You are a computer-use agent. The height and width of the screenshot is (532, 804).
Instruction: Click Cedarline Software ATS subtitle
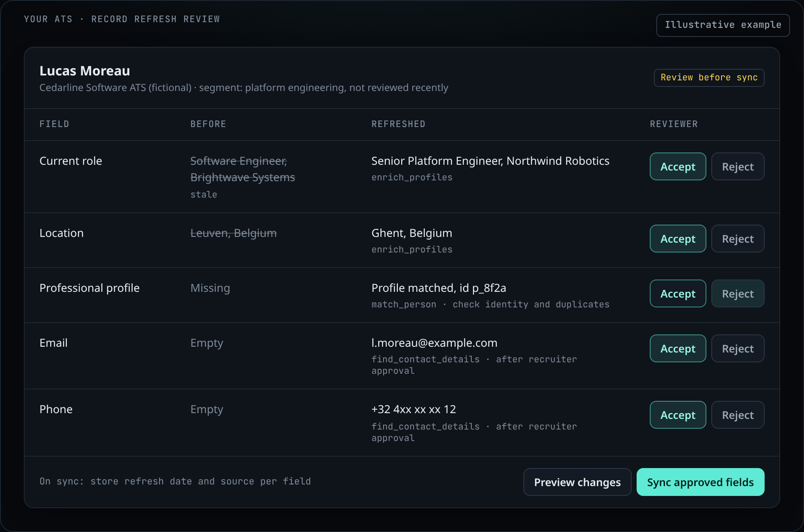(x=244, y=87)
